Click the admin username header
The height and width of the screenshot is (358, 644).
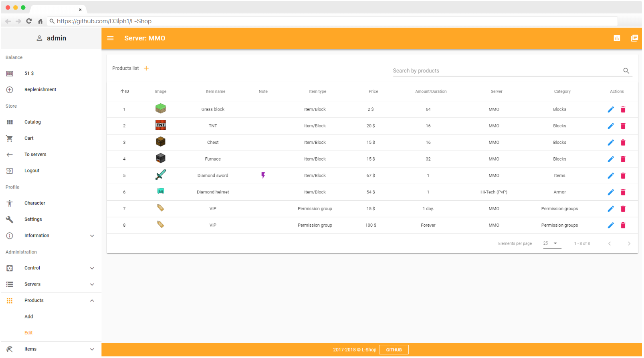pos(51,38)
